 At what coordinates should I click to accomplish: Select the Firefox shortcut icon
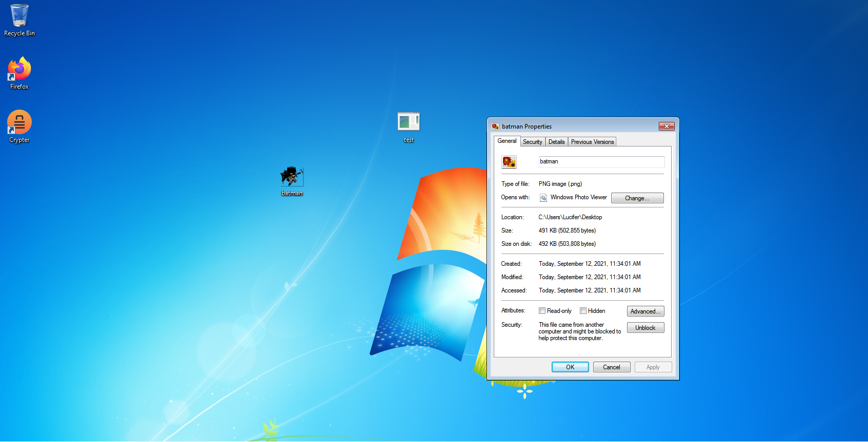click(19, 69)
